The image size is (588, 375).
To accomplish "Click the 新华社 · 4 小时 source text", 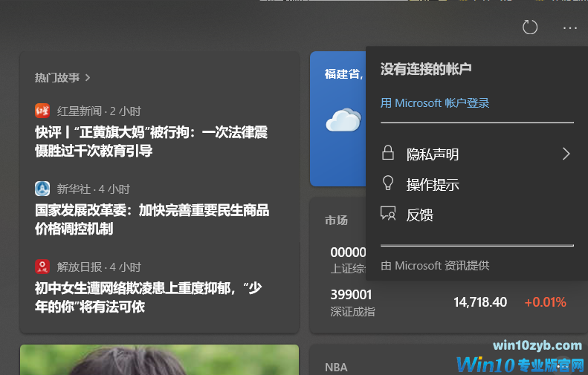I will (x=94, y=189).
